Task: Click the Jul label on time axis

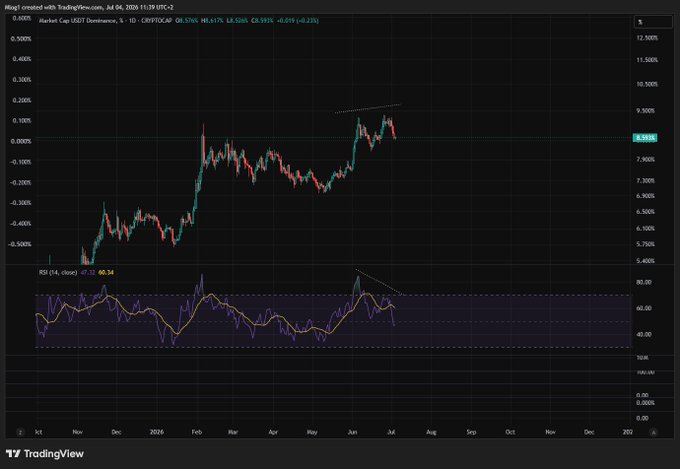Action: pos(391,432)
